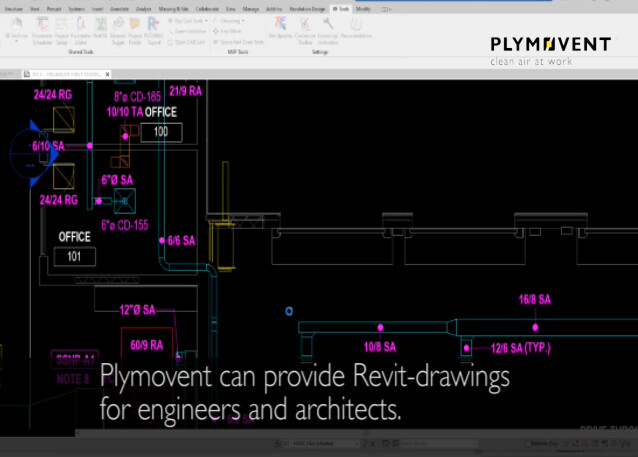This screenshot has width=638, height=457.
Task: Toggle the Editable Only checkbox
Action: [x=528, y=444]
